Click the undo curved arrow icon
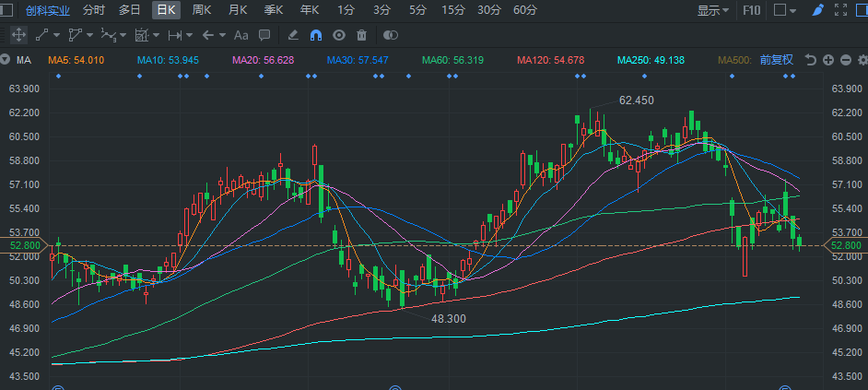Viewport: 868px width, 390px height. click(x=811, y=60)
